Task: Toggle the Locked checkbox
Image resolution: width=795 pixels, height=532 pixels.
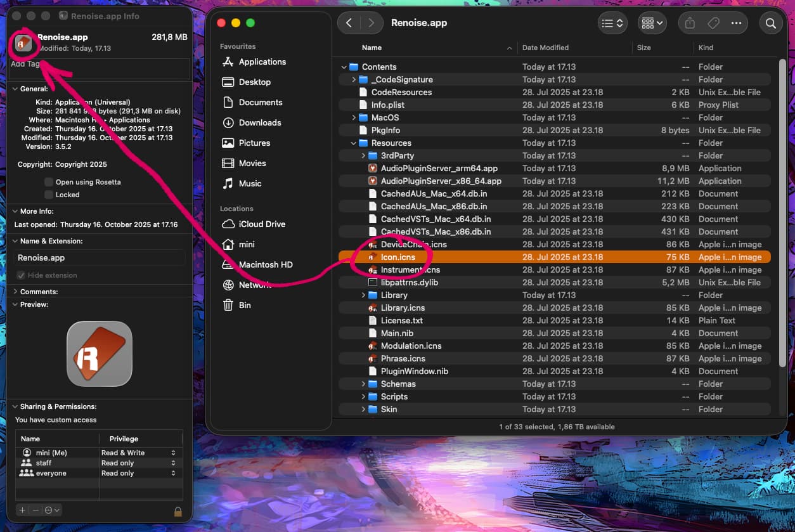Action: click(x=49, y=195)
